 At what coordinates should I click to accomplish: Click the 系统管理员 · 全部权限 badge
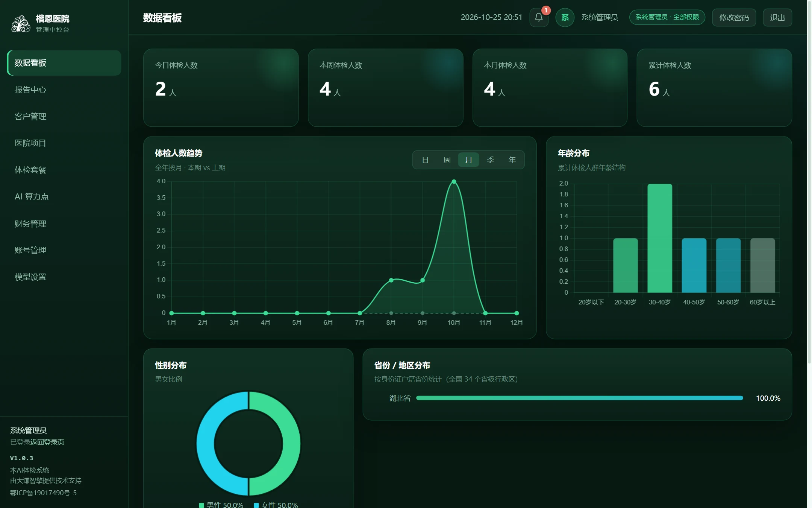(x=667, y=17)
